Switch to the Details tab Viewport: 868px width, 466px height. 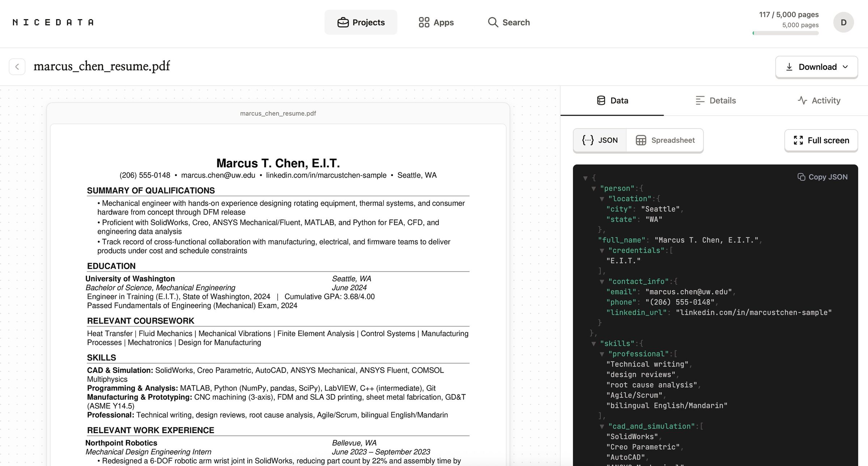point(715,101)
